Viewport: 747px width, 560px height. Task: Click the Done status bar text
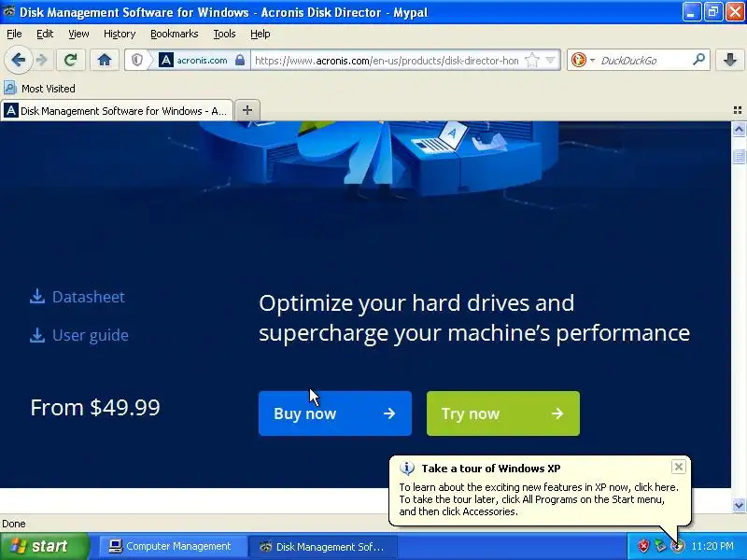click(14, 524)
